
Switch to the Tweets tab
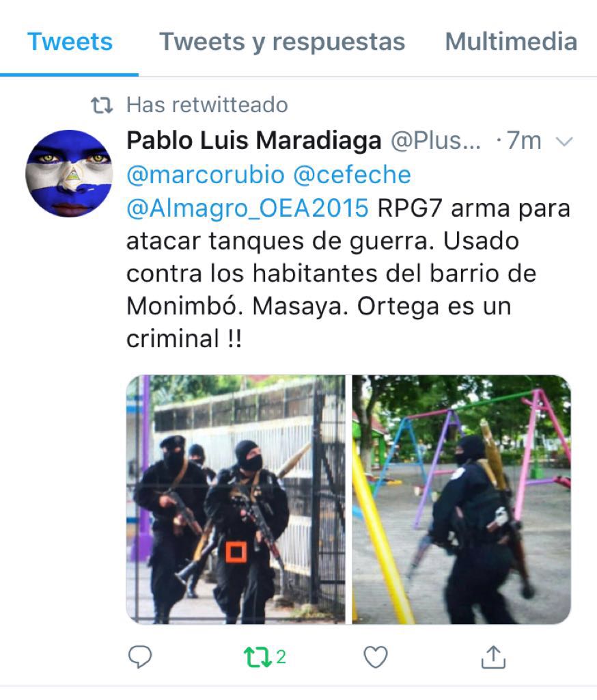(70, 42)
